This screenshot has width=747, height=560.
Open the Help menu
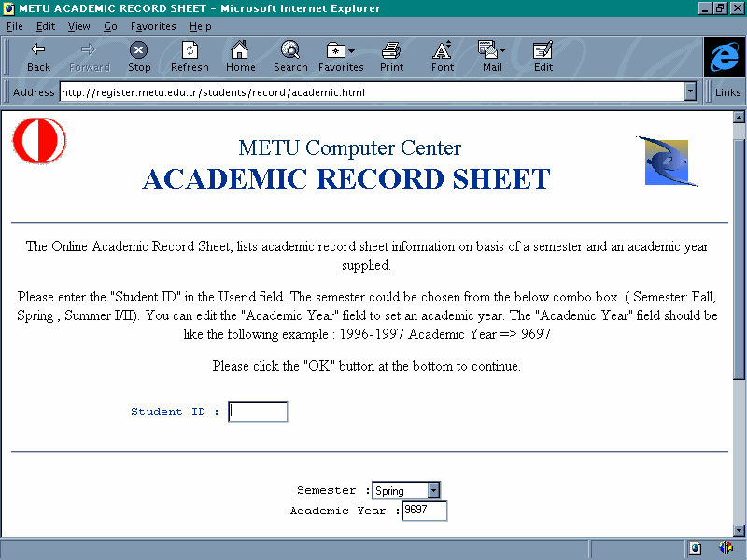coord(200,26)
